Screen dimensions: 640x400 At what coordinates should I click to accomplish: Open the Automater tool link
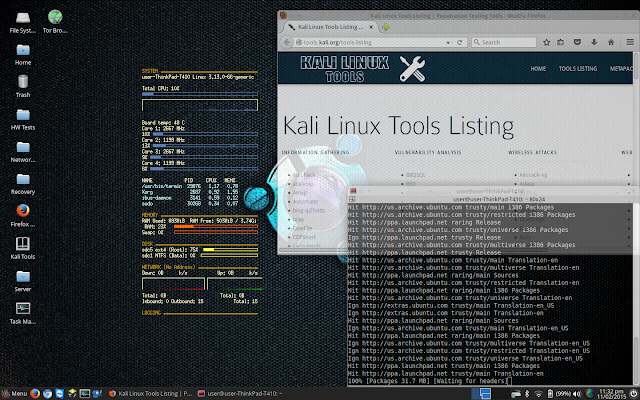tap(305, 202)
